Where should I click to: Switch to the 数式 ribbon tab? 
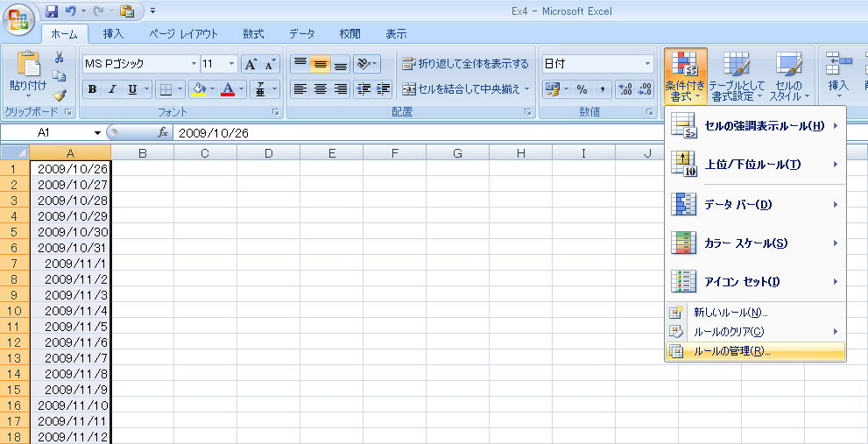click(x=253, y=34)
